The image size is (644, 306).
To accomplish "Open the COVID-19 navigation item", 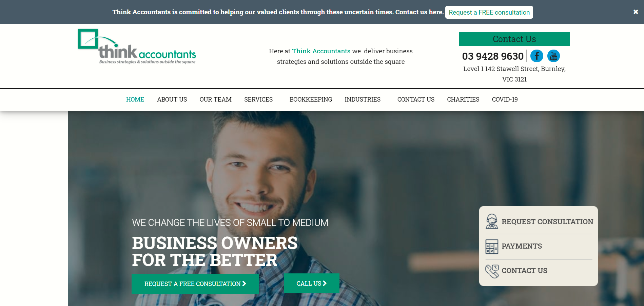I will coord(505,100).
